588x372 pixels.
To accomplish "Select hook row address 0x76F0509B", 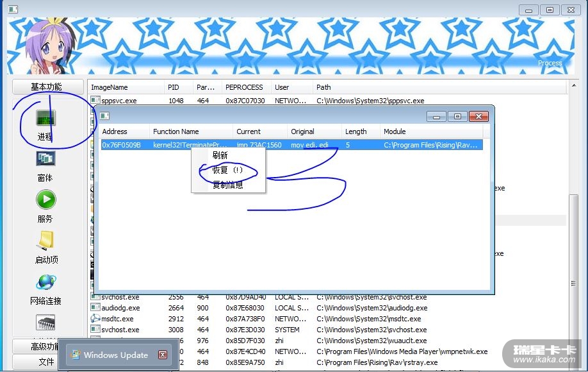I will pyautogui.click(x=122, y=145).
